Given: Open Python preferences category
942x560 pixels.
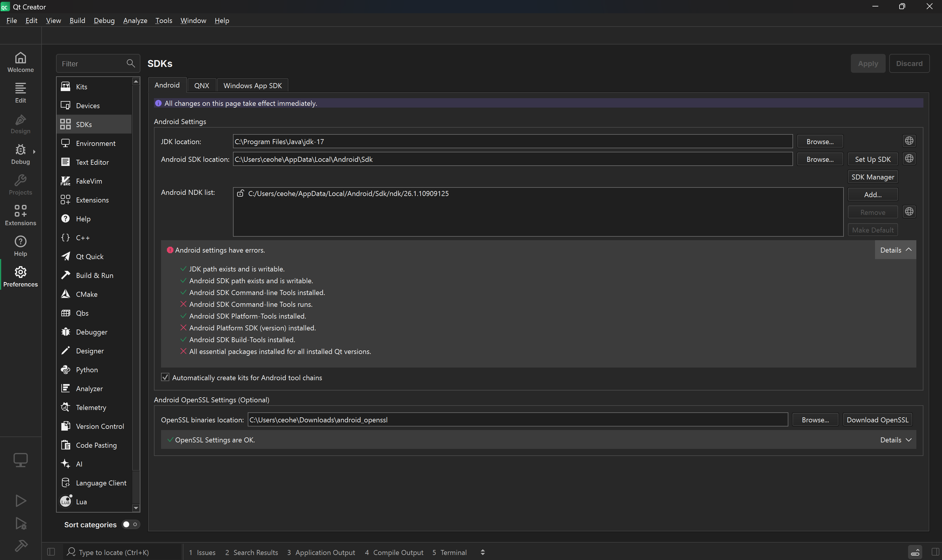Looking at the screenshot, I should click(94, 370).
